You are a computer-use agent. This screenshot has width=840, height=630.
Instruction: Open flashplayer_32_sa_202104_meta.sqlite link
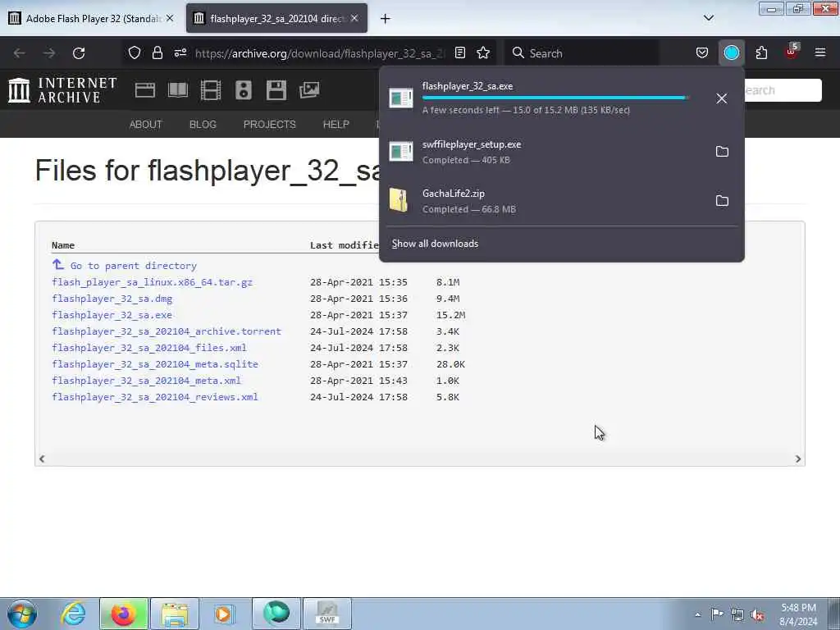(x=155, y=364)
